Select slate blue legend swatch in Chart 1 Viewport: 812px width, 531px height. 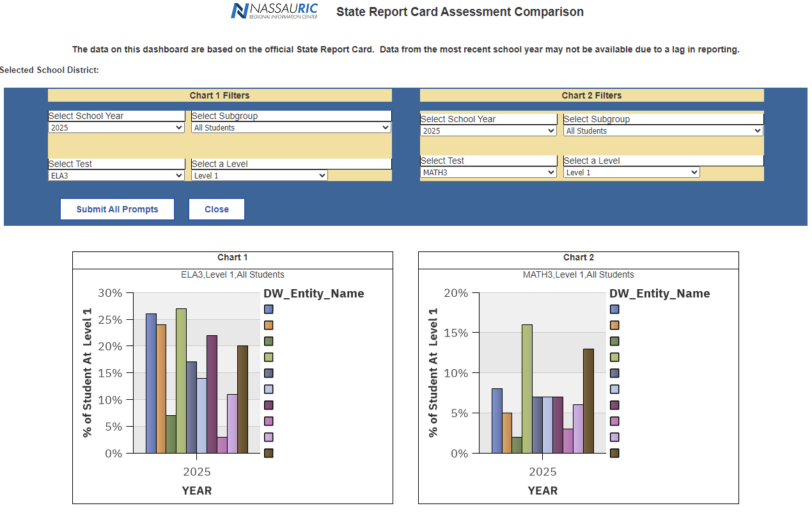[x=269, y=373]
